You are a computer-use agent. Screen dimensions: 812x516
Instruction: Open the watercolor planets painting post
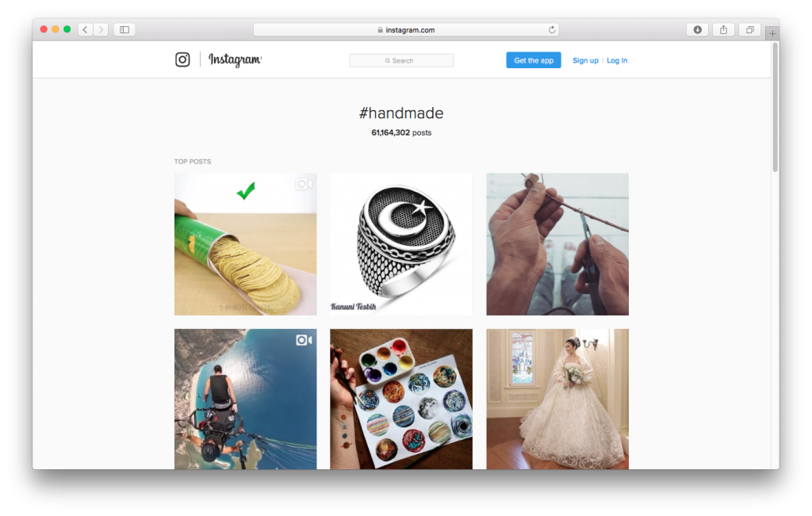[x=401, y=399]
